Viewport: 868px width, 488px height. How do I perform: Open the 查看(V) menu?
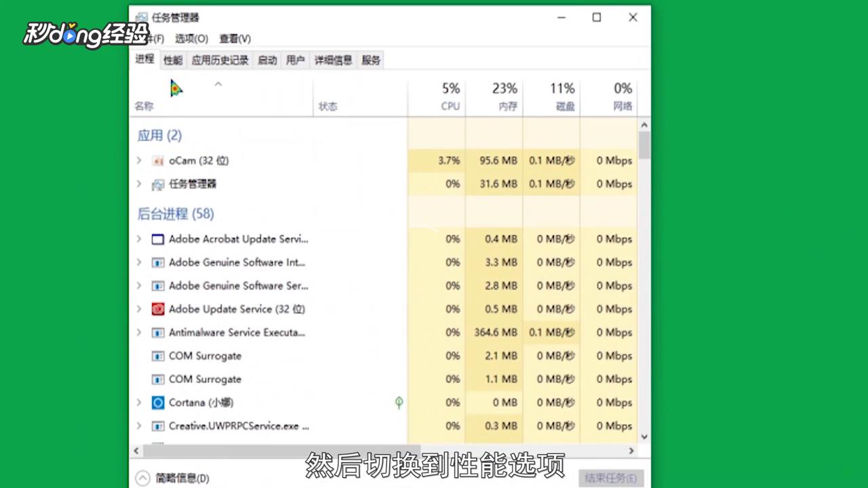235,39
